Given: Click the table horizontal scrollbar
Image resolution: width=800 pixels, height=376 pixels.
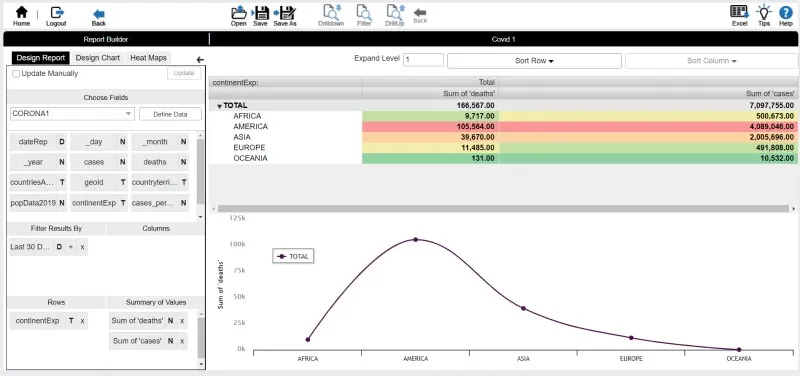Looking at the screenshot, I should click(x=503, y=209).
